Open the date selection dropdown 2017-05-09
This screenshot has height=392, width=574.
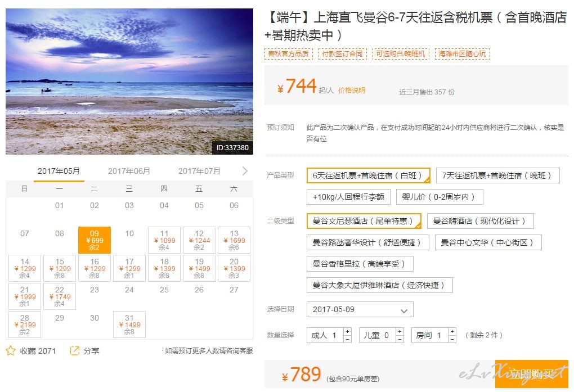pyautogui.click(x=360, y=309)
